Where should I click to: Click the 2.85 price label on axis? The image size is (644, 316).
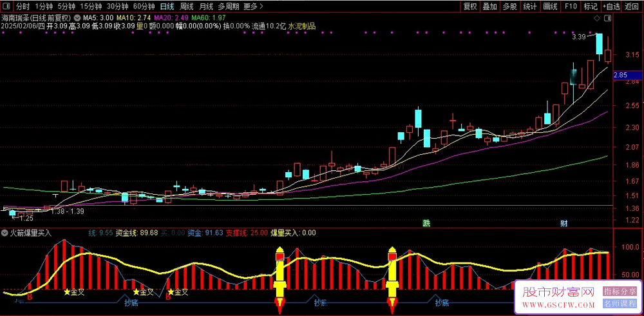coord(621,75)
